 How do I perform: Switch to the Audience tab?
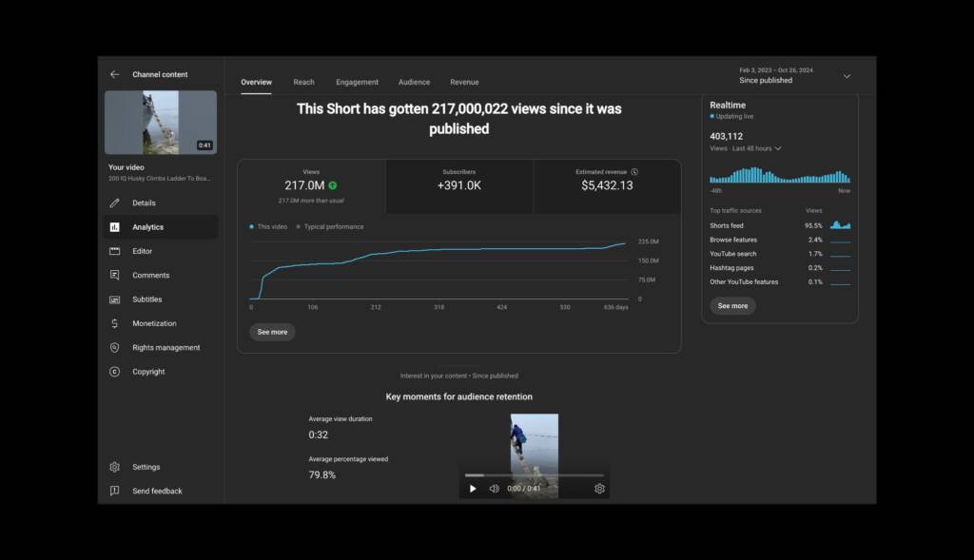(414, 83)
